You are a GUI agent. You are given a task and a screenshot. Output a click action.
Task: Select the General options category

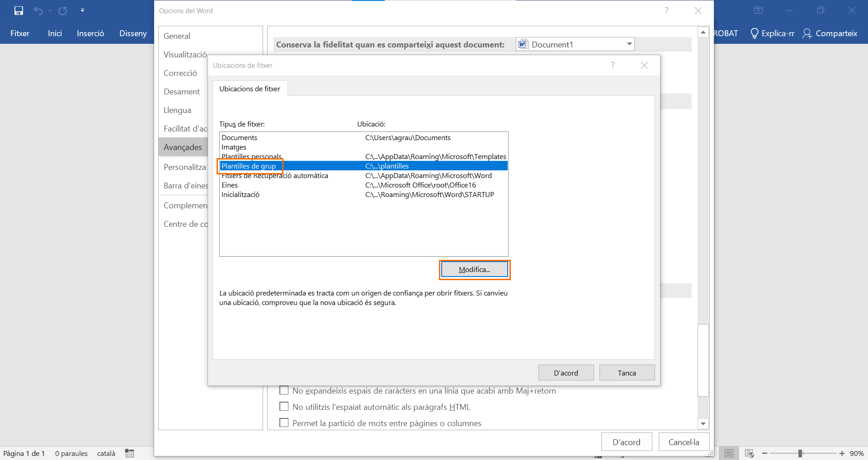(x=177, y=36)
